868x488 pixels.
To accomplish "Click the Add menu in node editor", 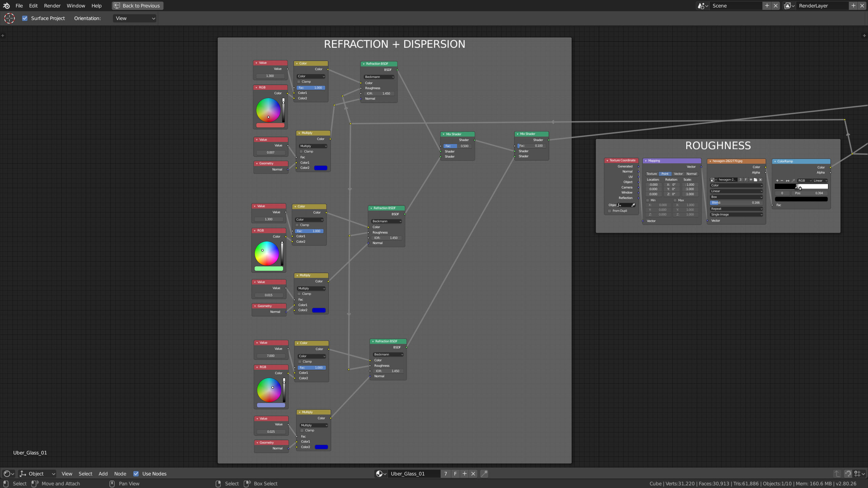I will pos(103,473).
